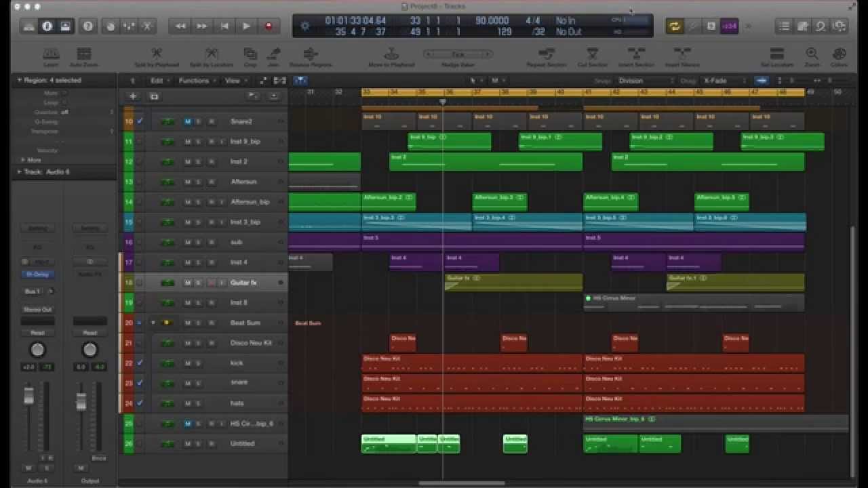Click the toolbar Zoom tool
868x488 pixels.
tap(812, 57)
